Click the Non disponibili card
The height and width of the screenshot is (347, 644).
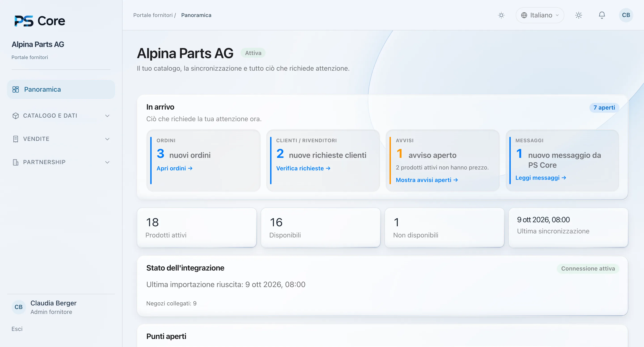445,228
